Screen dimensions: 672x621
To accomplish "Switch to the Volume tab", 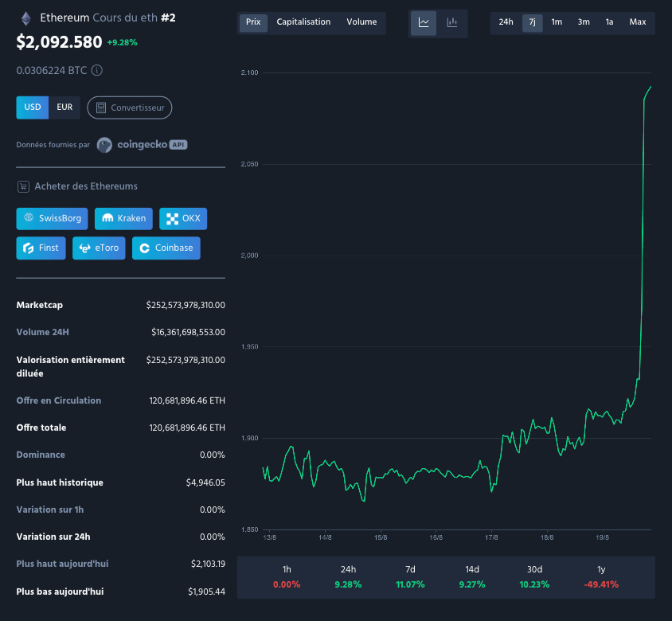I will [361, 22].
